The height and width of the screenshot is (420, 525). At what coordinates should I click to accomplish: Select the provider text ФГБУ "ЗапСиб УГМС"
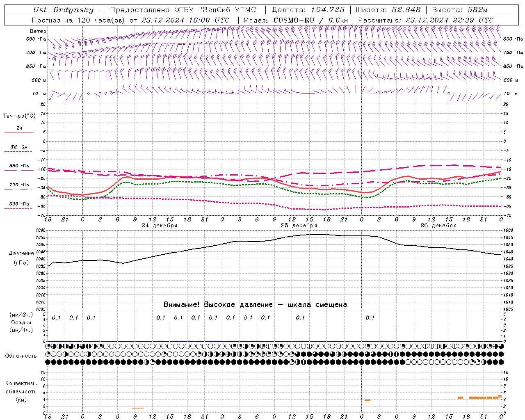217,10
